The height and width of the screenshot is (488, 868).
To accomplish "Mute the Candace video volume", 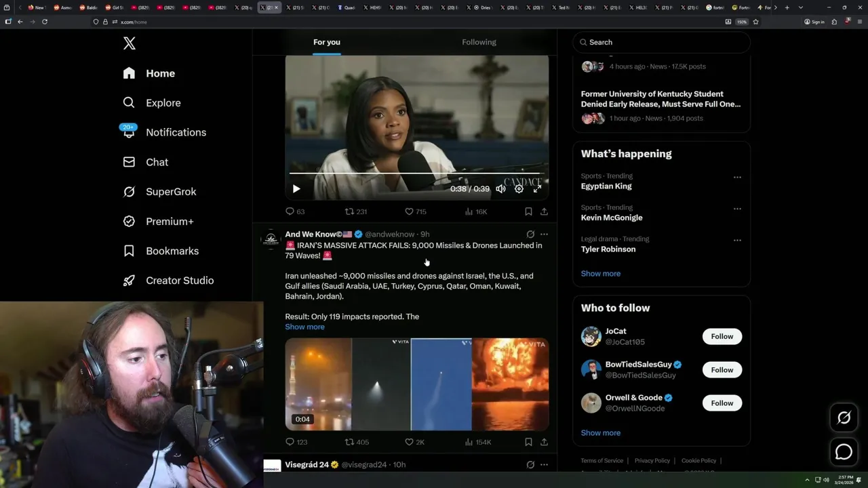I will click(500, 189).
